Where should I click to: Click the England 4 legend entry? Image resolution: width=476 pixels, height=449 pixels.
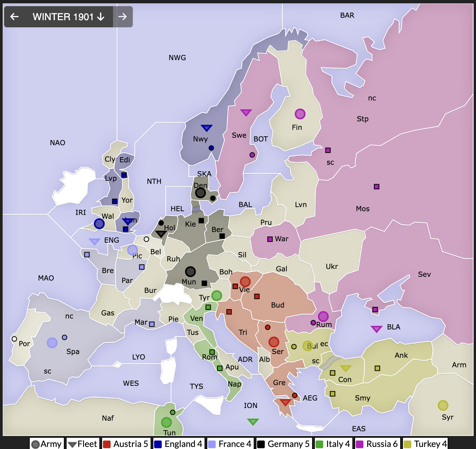tap(179, 444)
